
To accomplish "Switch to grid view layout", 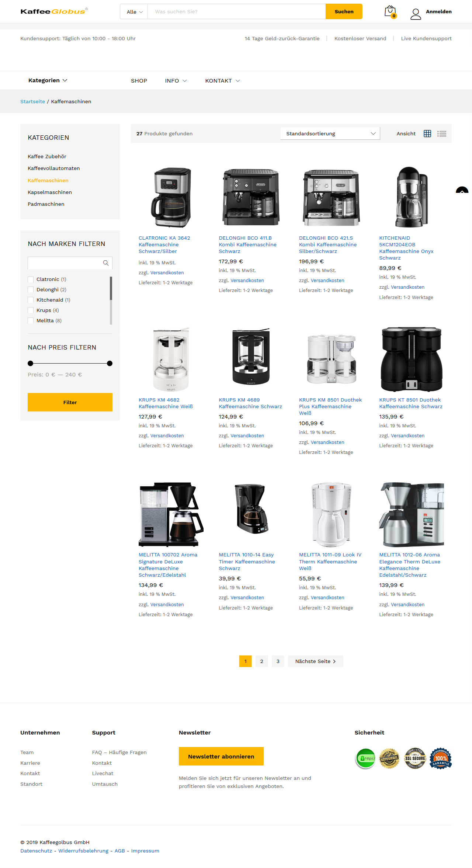I will [x=427, y=134].
